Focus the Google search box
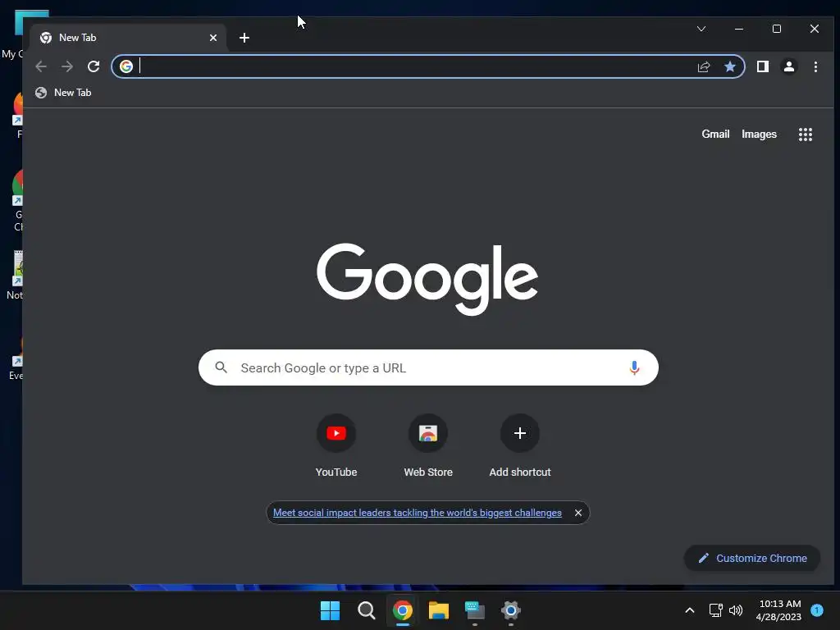This screenshot has height=630, width=840. 428,367
